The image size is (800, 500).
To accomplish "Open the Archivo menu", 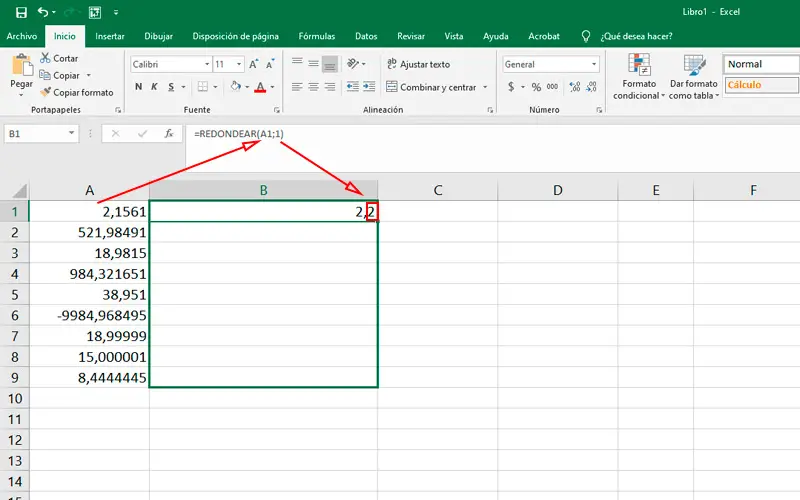I will click(21, 36).
